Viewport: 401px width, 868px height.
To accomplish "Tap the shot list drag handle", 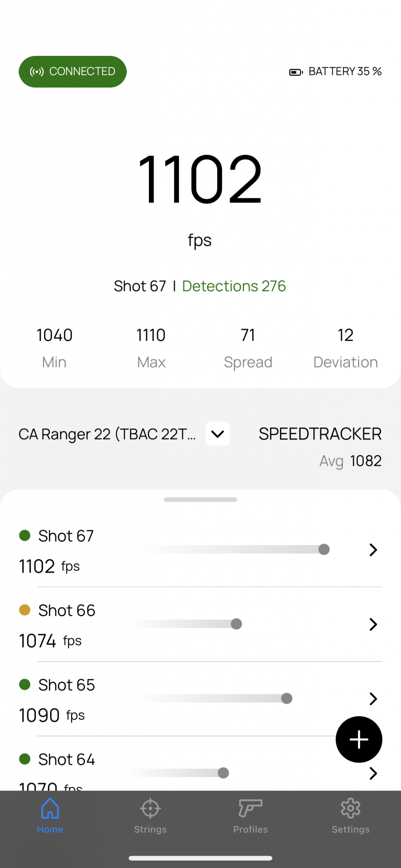I will click(x=200, y=500).
